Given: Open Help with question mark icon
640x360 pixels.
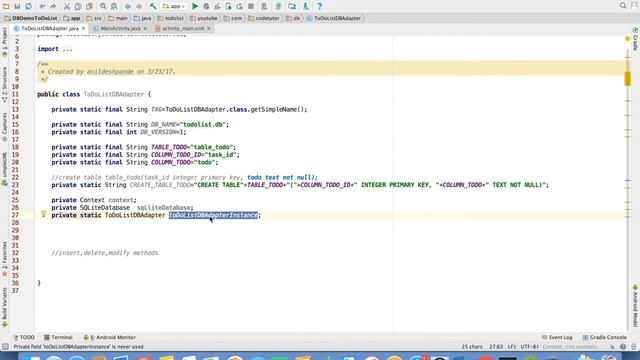Looking at the screenshot, I should point(320,6).
